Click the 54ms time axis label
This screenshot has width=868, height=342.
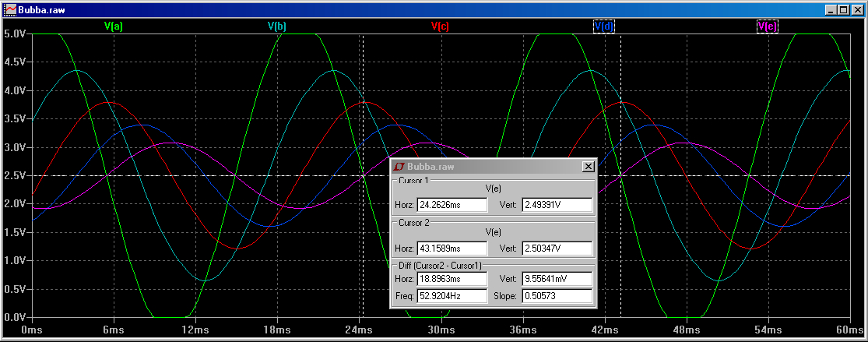pos(768,330)
